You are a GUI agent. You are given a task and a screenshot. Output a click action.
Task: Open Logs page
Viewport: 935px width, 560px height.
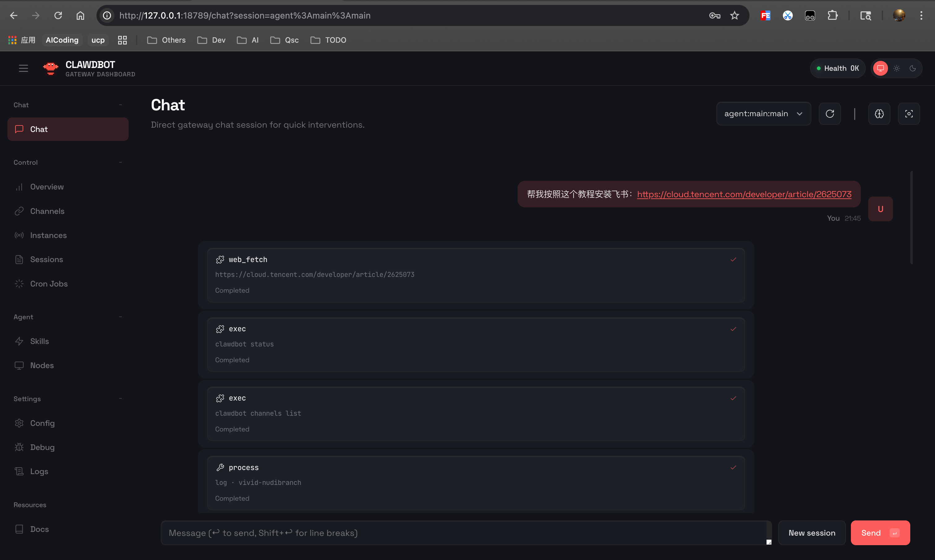pyautogui.click(x=68, y=471)
